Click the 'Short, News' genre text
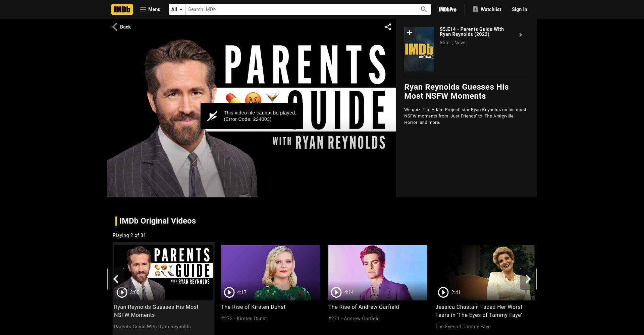Screen dimensions: 644x335 coord(453,43)
